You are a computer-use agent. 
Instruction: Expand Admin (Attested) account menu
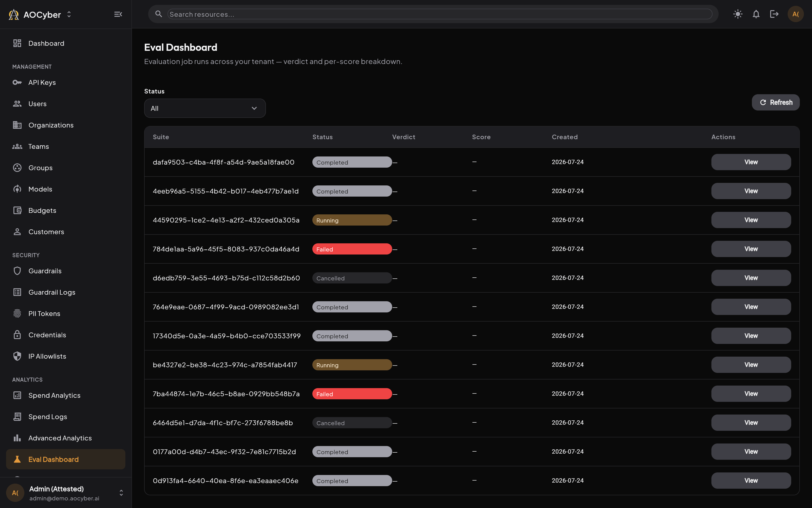[121, 493]
